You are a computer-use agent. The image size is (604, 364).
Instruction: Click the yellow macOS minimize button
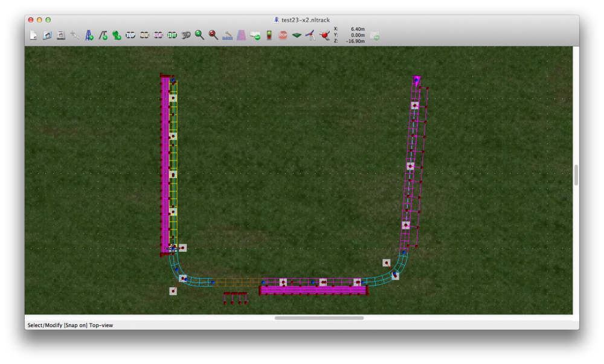point(39,20)
